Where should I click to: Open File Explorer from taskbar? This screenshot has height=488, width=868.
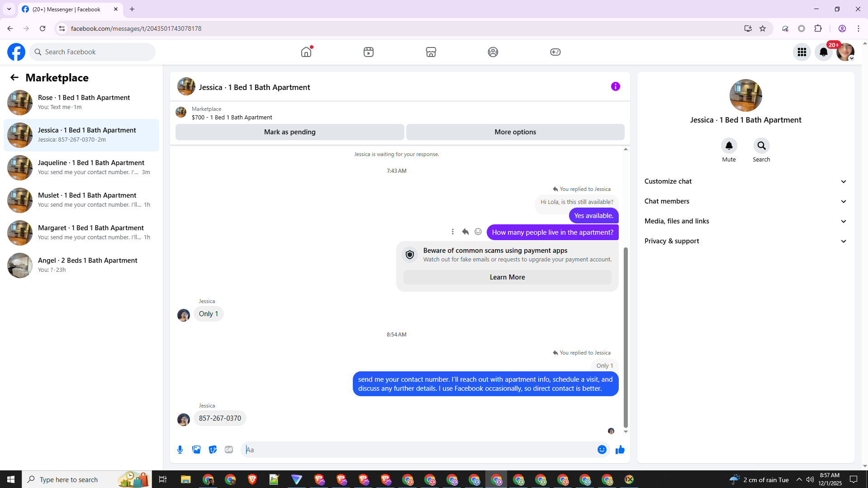tap(186, 479)
